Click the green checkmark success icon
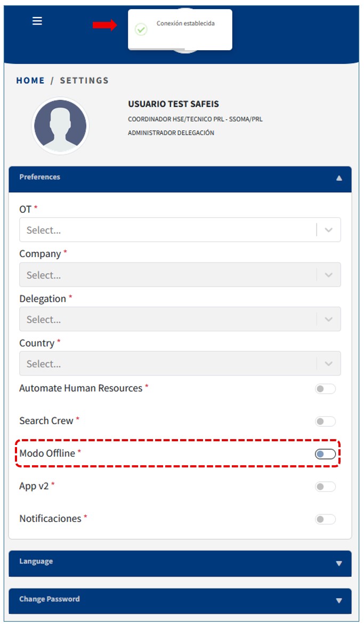Image resolution: width=364 pixels, height=628 pixels. (141, 29)
